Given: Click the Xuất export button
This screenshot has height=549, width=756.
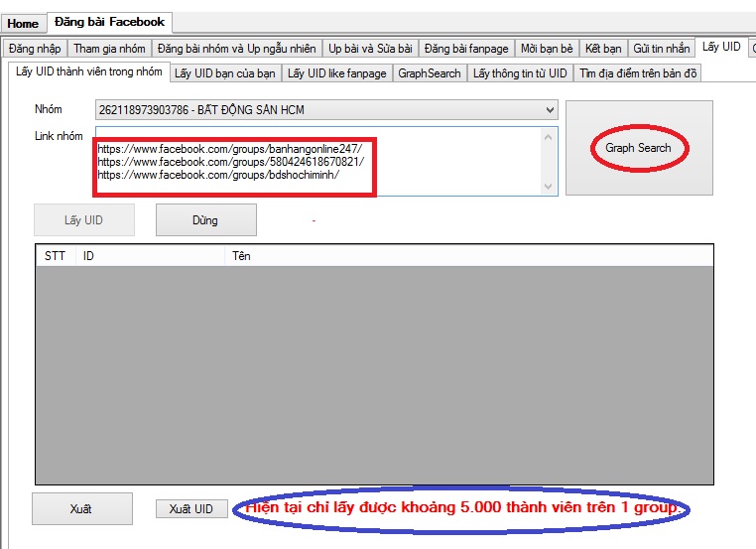Looking at the screenshot, I should click(x=82, y=509).
